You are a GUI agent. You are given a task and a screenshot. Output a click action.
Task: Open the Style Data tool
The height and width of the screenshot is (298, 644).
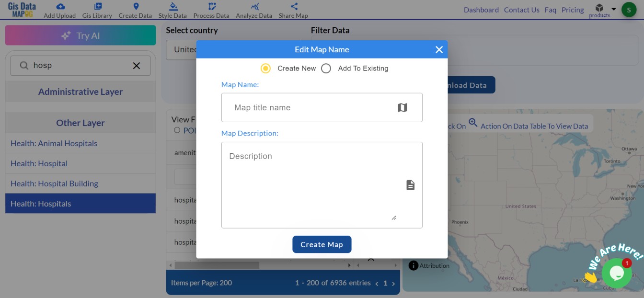pos(172,10)
